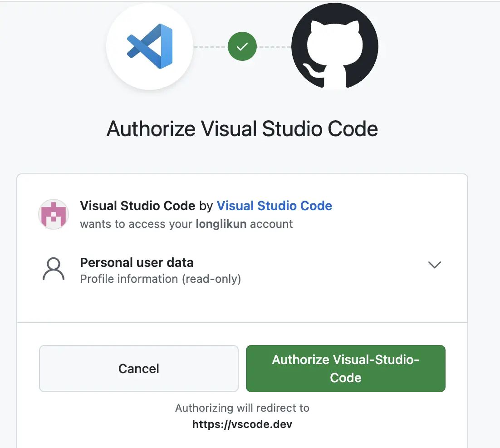Screen dimensions: 500x448
Task: Click the green checkmark between the logos
Action: [x=242, y=46]
